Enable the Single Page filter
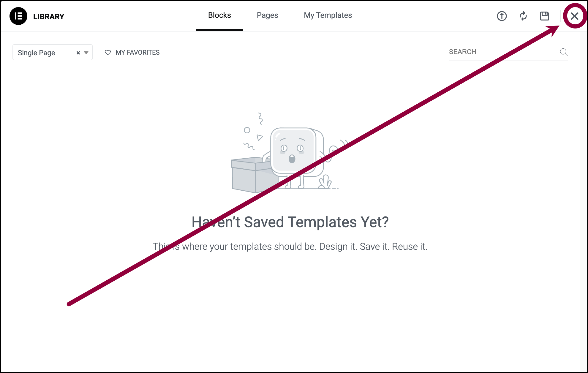The height and width of the screenshot is (373, 588). pyautogui.click(x=52, y=53)
